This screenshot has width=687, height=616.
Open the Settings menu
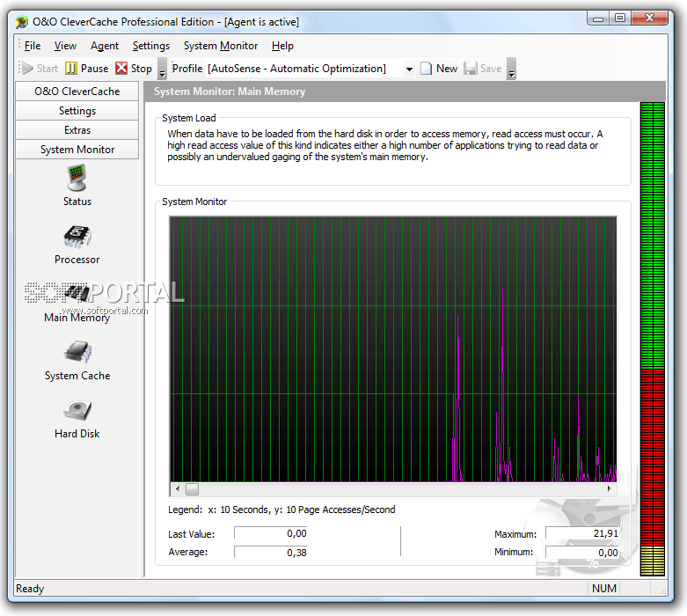tap(151, 46)
